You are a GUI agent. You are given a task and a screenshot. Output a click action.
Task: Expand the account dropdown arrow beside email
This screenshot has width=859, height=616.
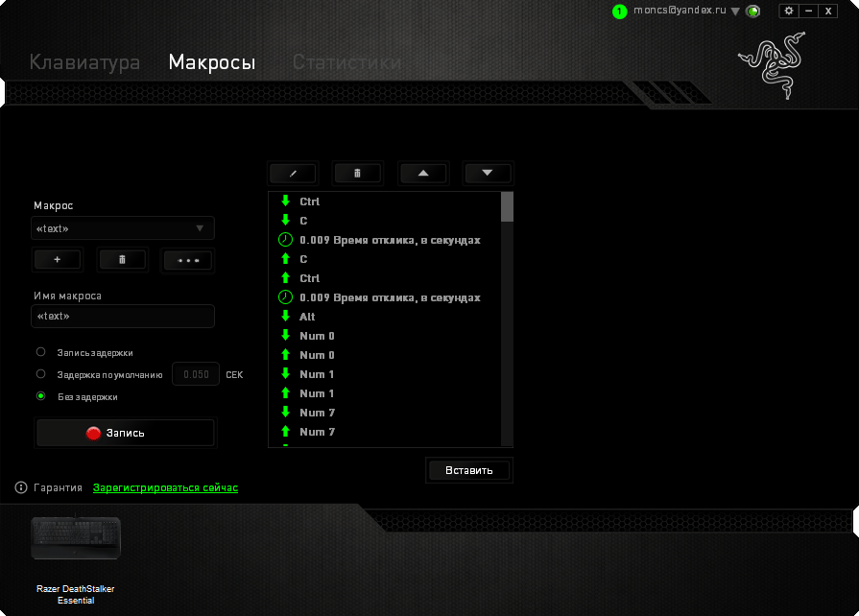[735, 12]
